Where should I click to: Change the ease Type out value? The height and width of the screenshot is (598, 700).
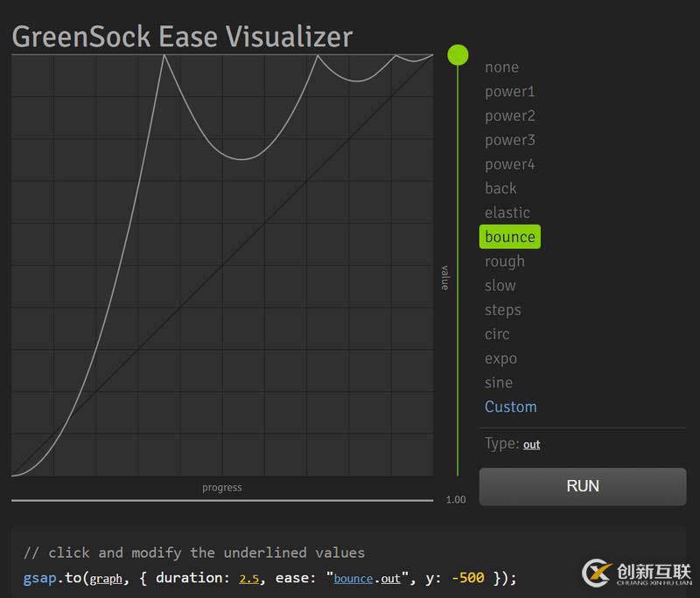pyautogui.click(x=531, y=445)
